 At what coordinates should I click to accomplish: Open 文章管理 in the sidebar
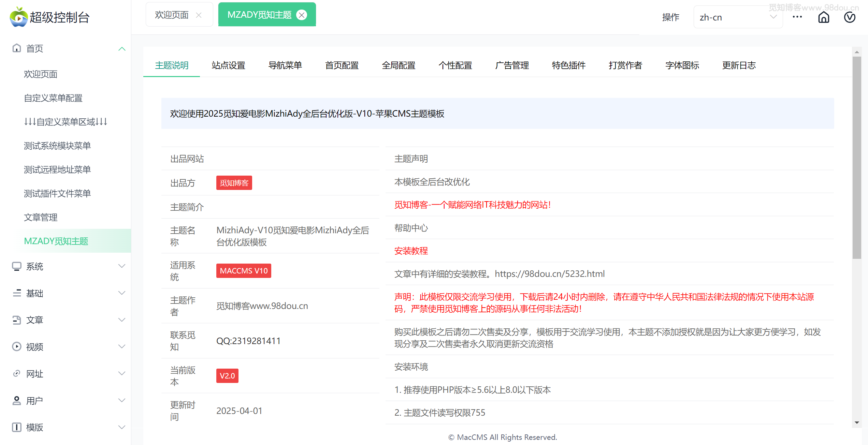[66, 217]
